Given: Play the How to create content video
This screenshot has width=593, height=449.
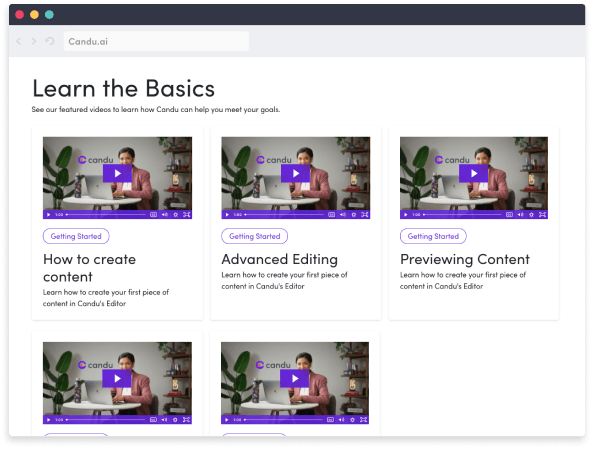Looking at the screenshot, I should pyautogui.click(x=117, y=173).
